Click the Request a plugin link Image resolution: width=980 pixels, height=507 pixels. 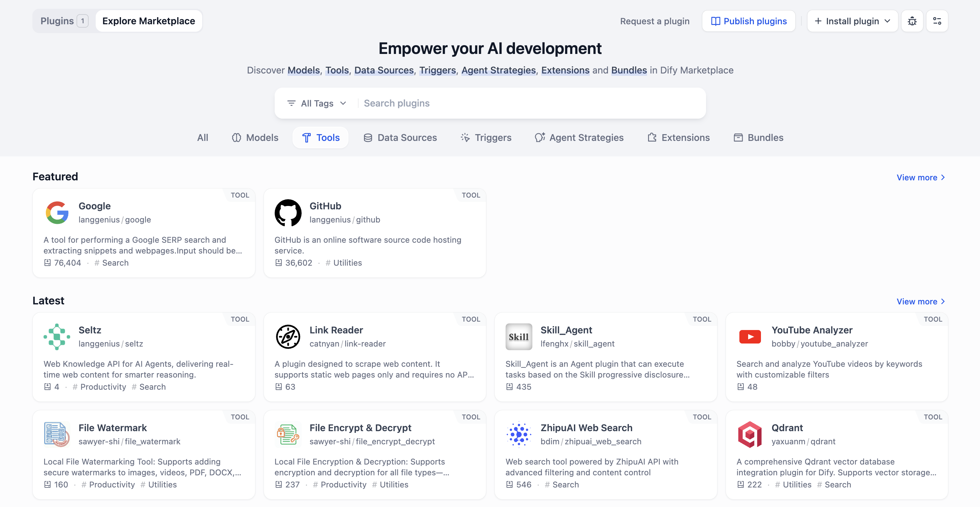[654, 21]
